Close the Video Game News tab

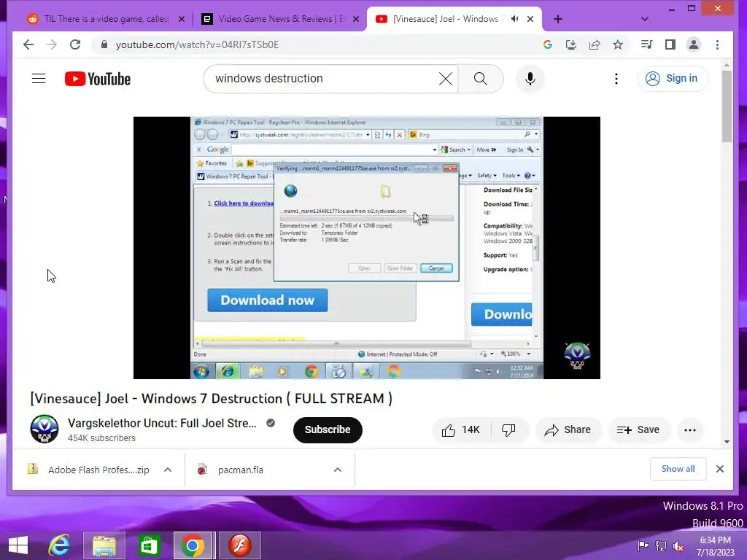click(356, 19)
